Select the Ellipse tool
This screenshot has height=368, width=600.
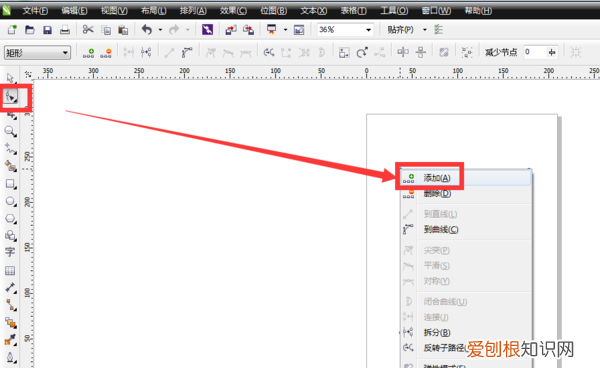pyautogui.click(x=10, y=201)
